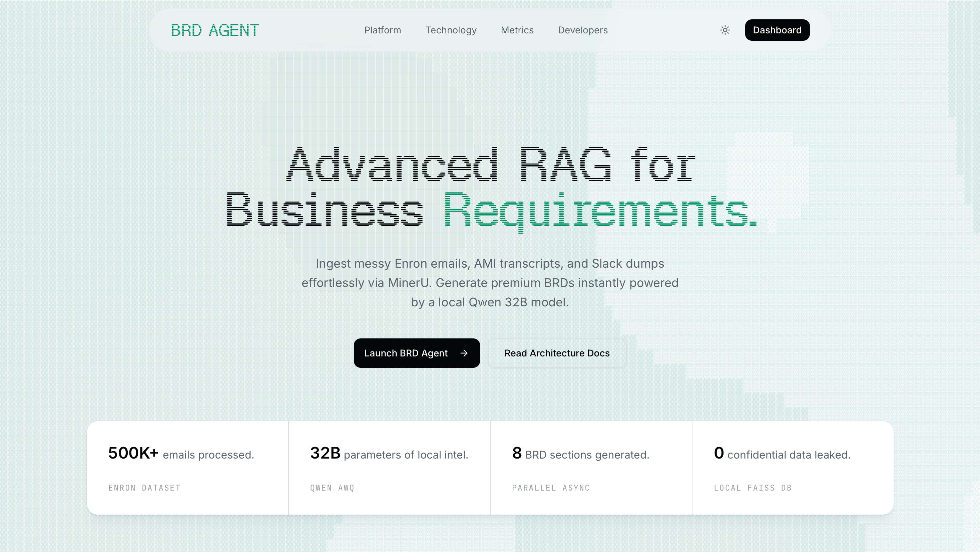Click the Launch BRD Agent button
This screenshot has width=980, height=552.
coord(417,353)
